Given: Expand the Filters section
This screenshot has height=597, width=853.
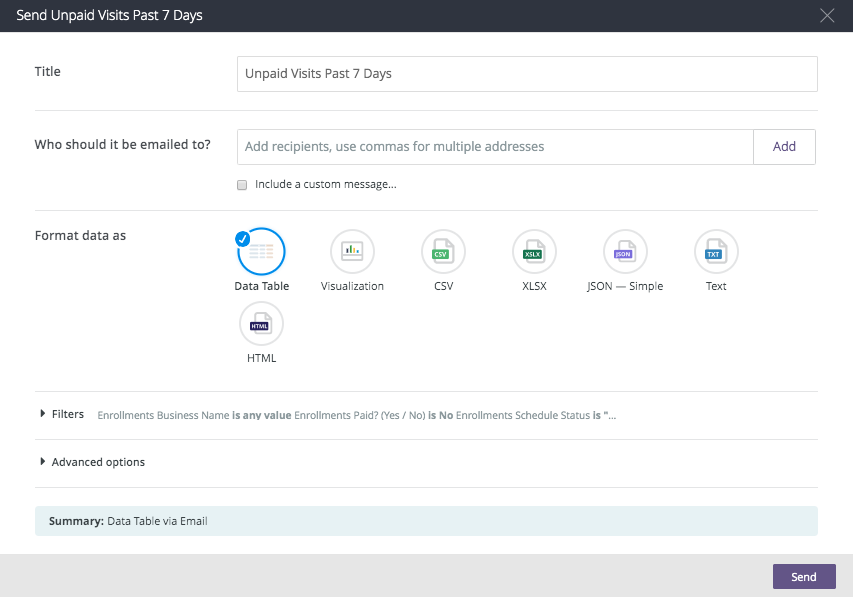Looking at the screenshot, I should 43,414.
